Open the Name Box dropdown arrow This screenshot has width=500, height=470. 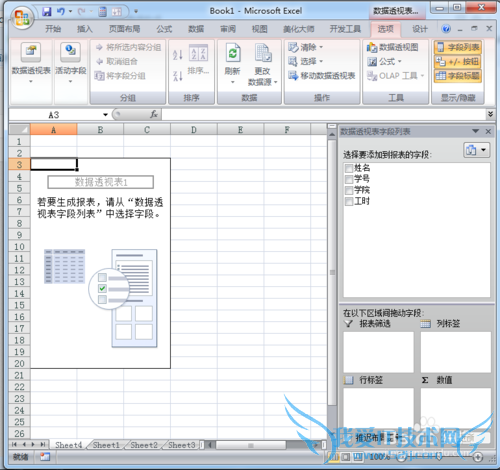pyautogui.click(x=105, y=115)
